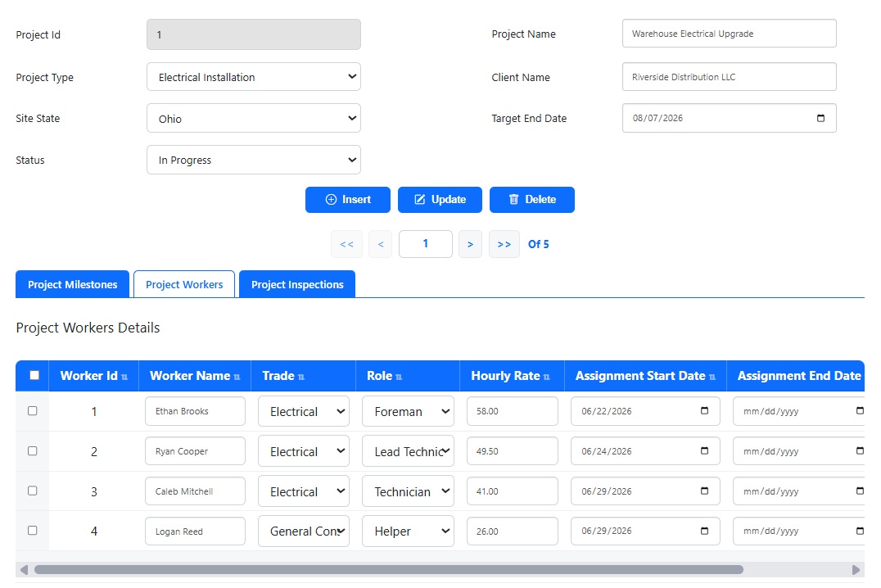This screenshot has height=588, width=881.
Task: Click the page number input showing 1
Action: (x=425, y=244)
